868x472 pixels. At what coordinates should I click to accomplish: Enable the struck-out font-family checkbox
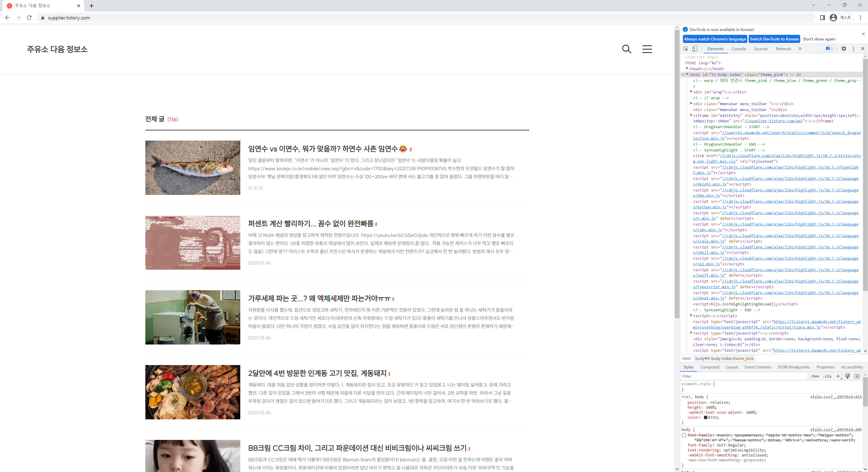click(x=684, y=435)
